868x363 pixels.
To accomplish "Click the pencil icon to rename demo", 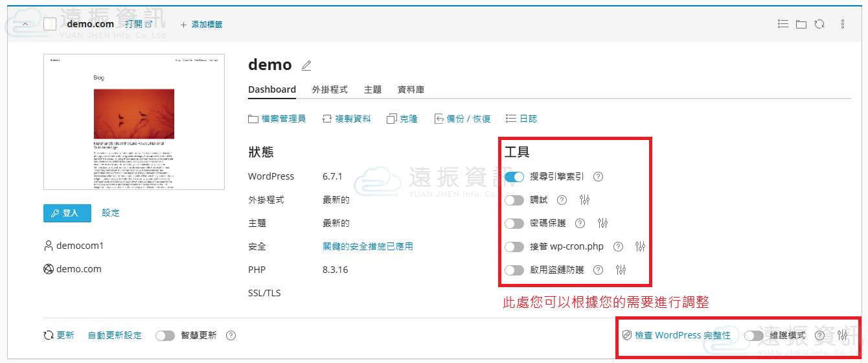I will (x=306, y=65).
